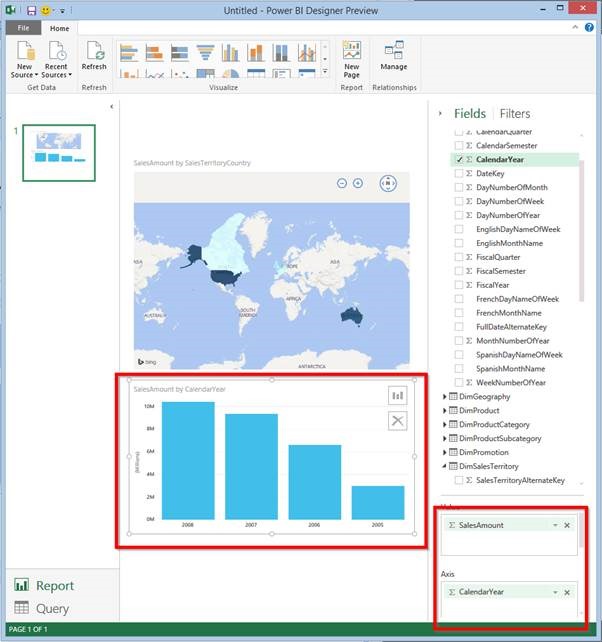Open the help question mark icon
The width and height of the screenshot is (602, 642).
click(589, 27)
